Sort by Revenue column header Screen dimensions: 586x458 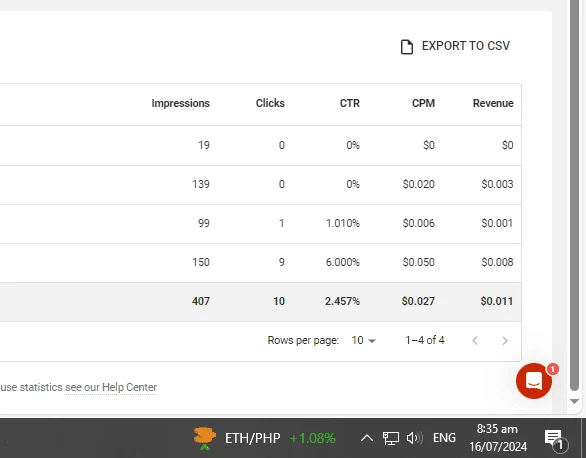[493, 103]
